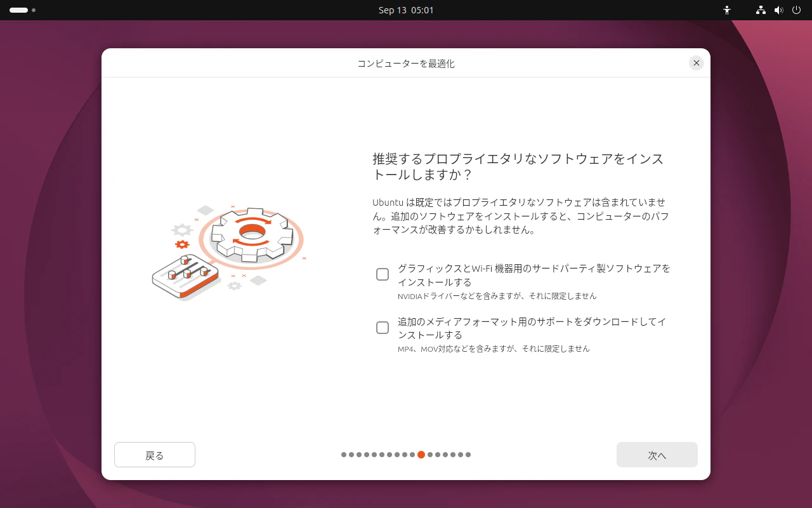Close the コンピューターを最適化 installer window
The width and height of the screenshot is (812, 508).
tap(697, 63)
